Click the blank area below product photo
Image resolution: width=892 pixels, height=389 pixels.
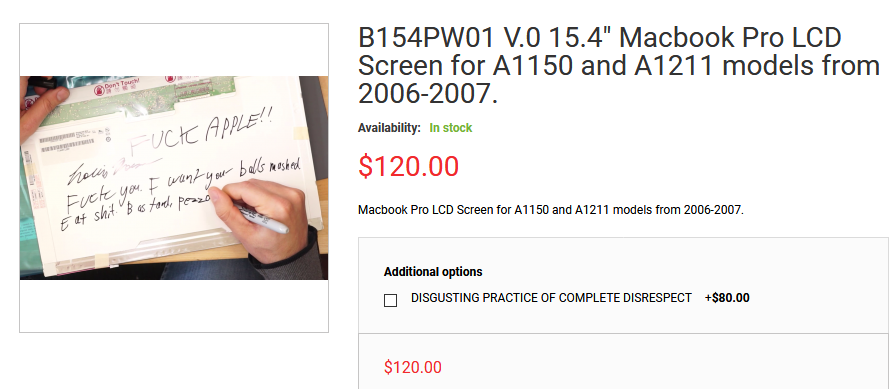[x=174, y=305]
